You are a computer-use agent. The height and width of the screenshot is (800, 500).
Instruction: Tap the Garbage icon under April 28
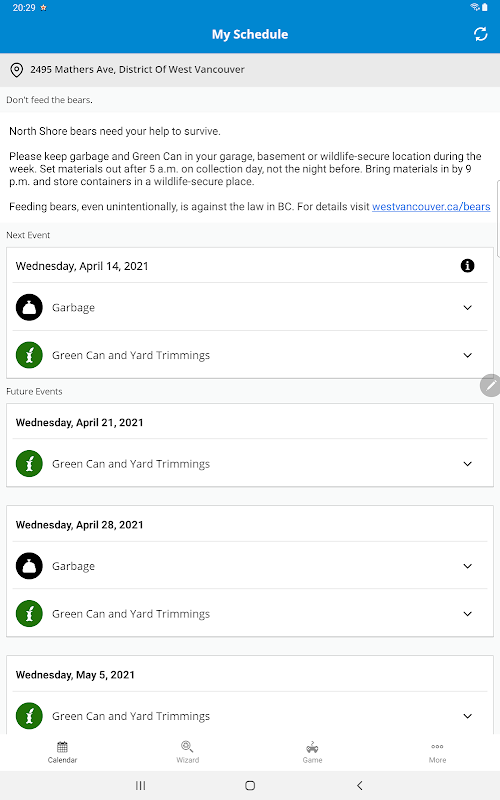(29, 566)
